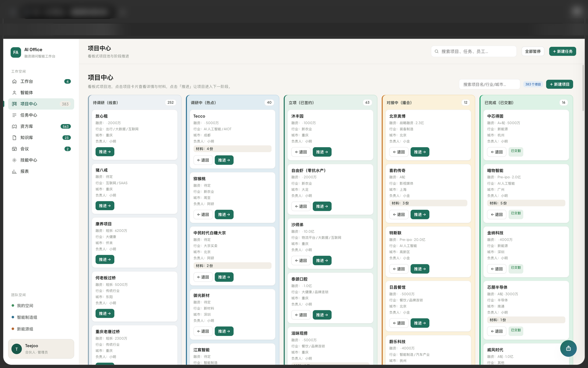Advance the 特斯联 card
Viewport: 588px width, 368px height.
pyautogui.click(x=420, y=269)
